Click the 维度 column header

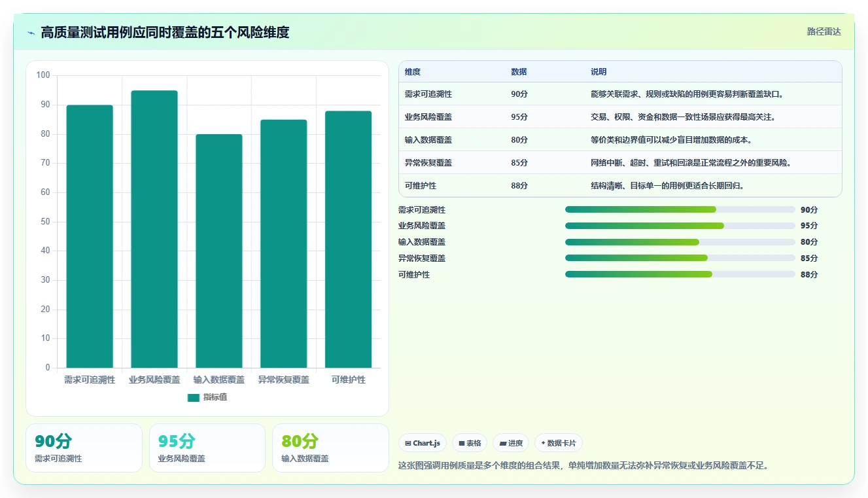413,72
